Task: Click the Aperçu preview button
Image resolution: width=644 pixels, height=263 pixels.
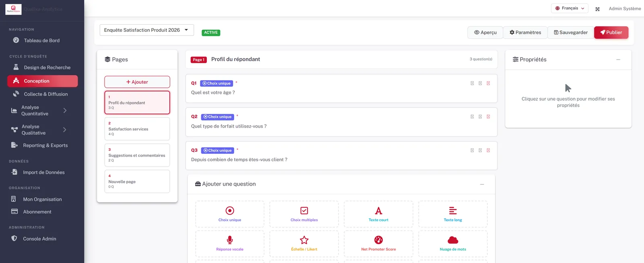Action: (x=485, y=33)
